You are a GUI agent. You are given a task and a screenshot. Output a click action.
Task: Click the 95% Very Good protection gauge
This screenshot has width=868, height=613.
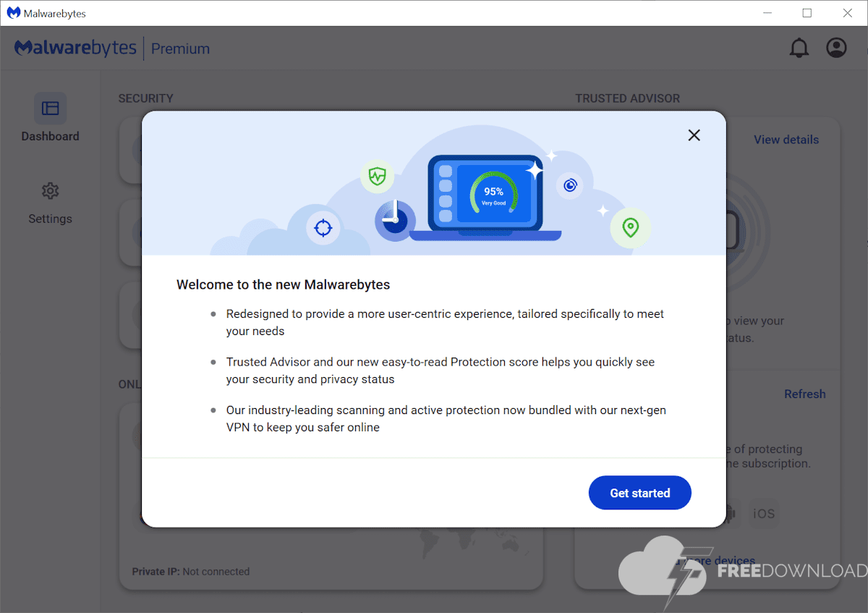493,194
